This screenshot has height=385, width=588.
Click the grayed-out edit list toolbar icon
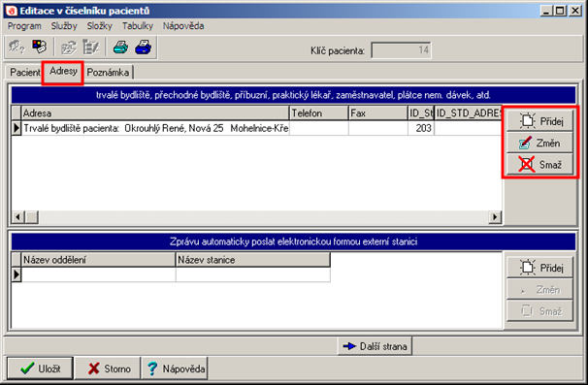(x=91, y=48)
